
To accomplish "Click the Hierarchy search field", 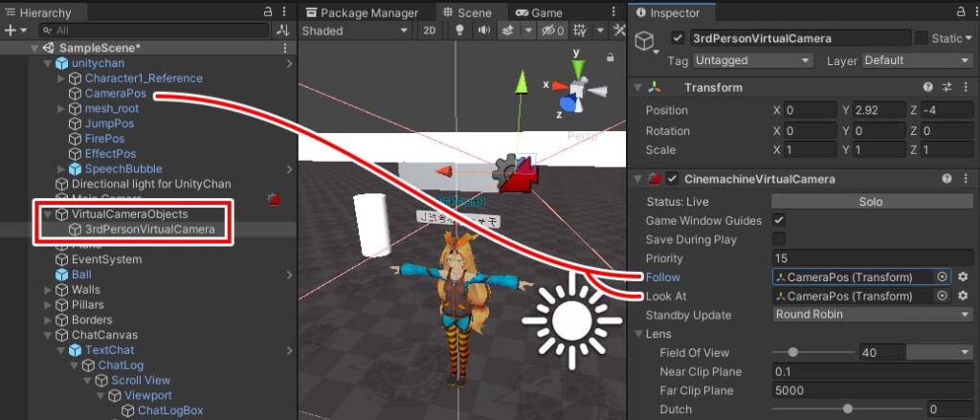I will pos(154,30).
